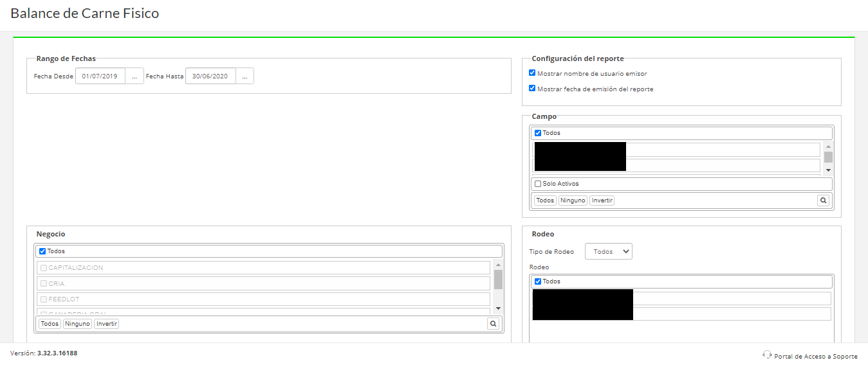Open Portal de Acceso a Soporte link
This screenshot has width=868, height=365.
tap(816, 356)
